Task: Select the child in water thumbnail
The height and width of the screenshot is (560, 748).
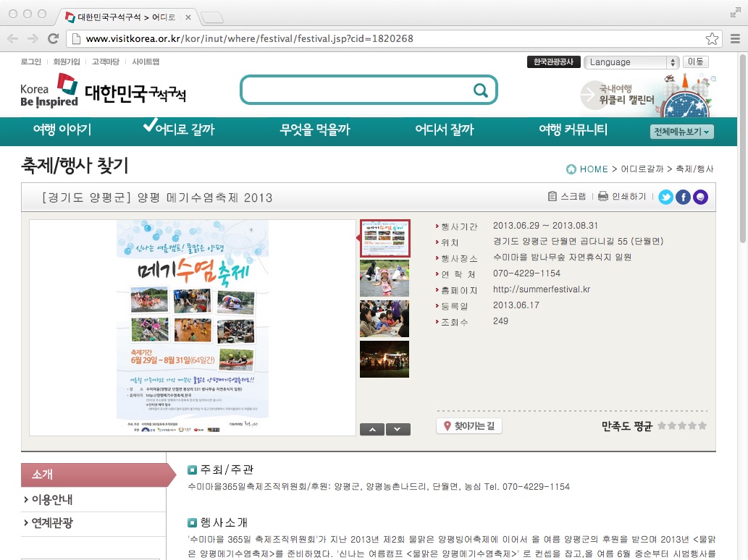Action: [x=384, y=279]
